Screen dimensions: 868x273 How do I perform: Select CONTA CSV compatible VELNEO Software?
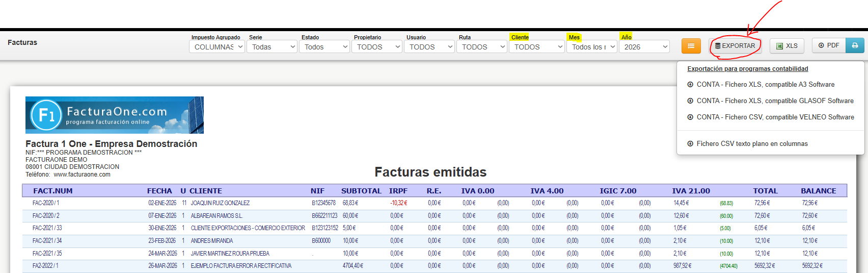770,117
